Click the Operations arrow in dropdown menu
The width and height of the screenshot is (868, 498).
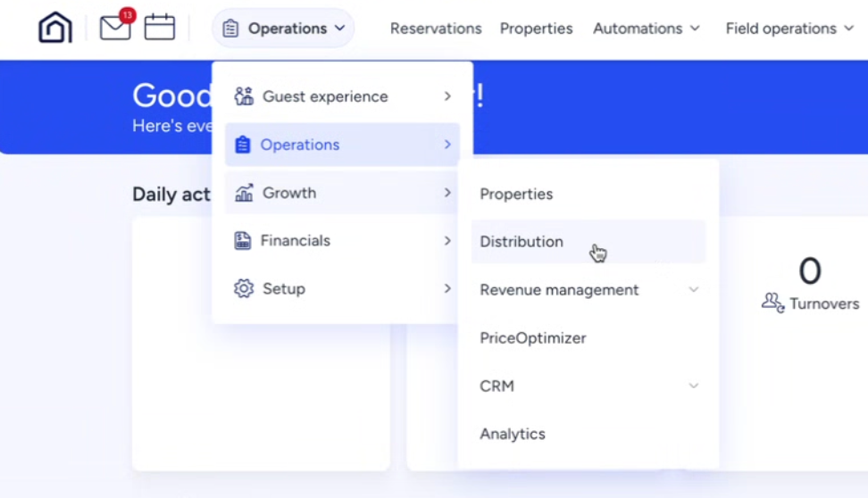coord(447,145)
